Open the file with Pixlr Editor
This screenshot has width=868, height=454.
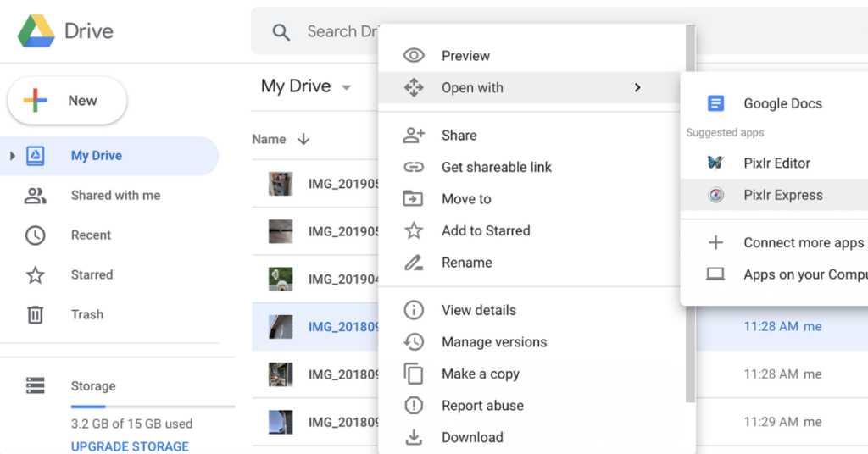pos(775,163)
